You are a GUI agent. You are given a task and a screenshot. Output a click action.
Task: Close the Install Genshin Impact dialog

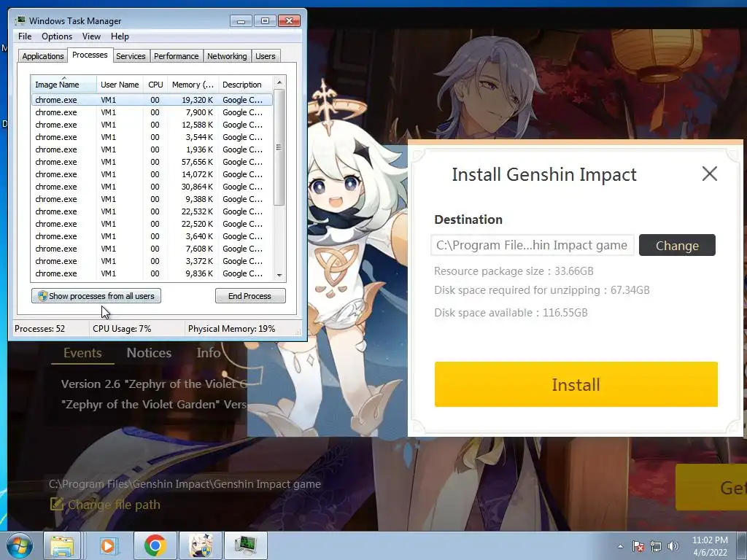pos(709,174)
